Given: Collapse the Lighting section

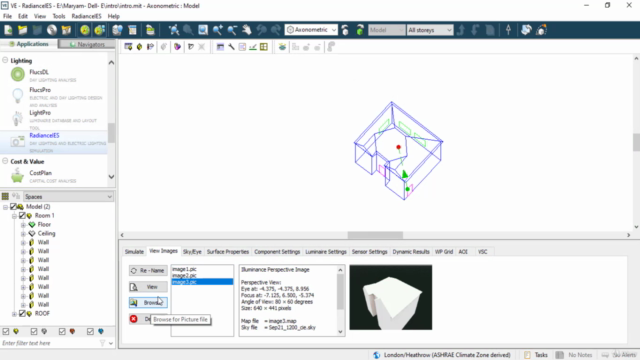Looking at the screenshot, I should click(5, 60).
